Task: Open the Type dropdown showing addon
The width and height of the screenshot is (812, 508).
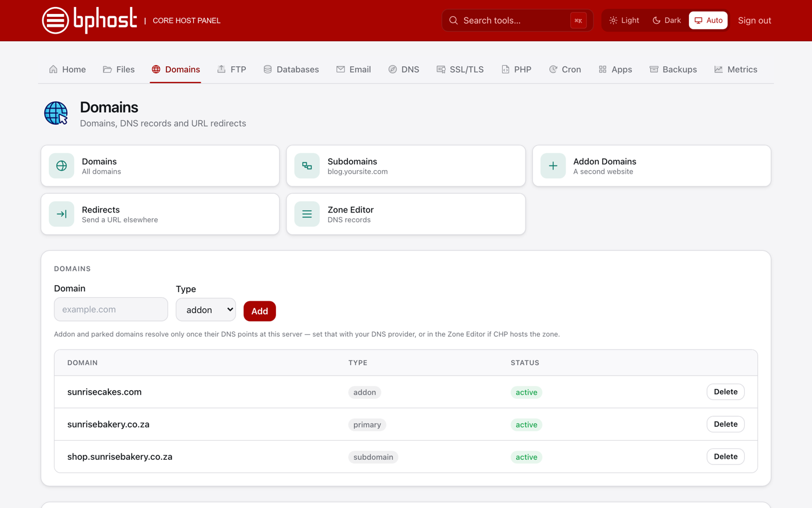Action: (x=206, y=310)
